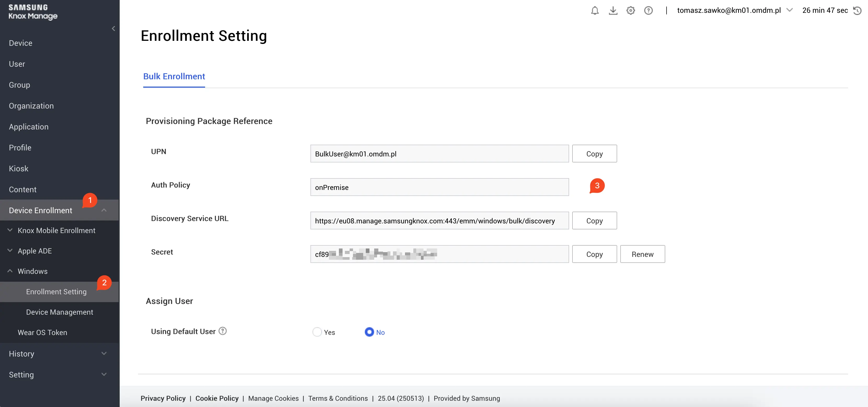Open the notifications bell icon
The image size is (868, 407).
click(595, 10)
